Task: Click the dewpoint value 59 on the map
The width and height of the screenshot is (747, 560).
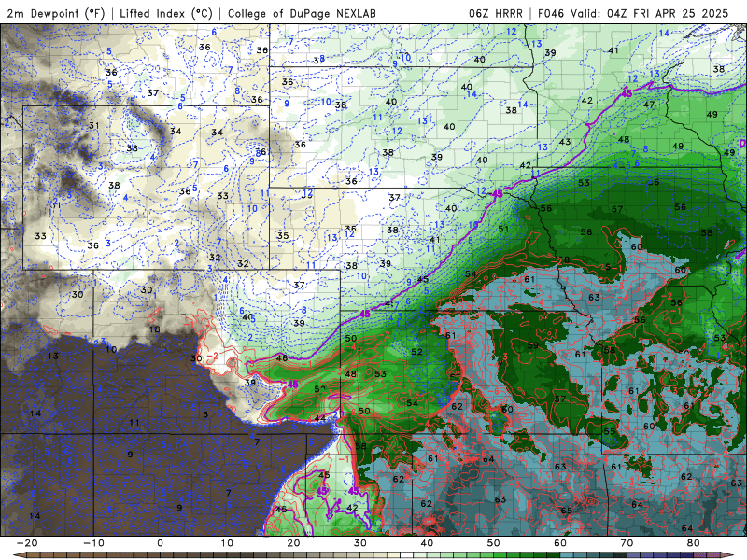Action: click(x=532, y=345)
